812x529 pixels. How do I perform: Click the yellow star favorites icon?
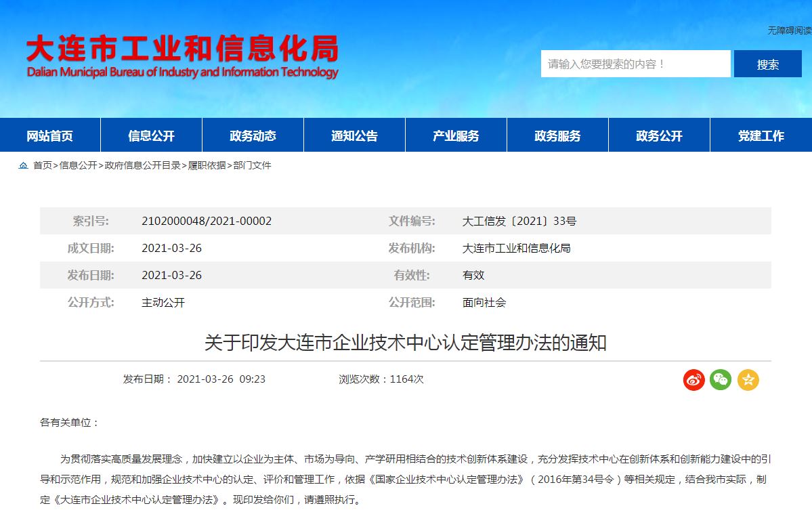(748, 380)
